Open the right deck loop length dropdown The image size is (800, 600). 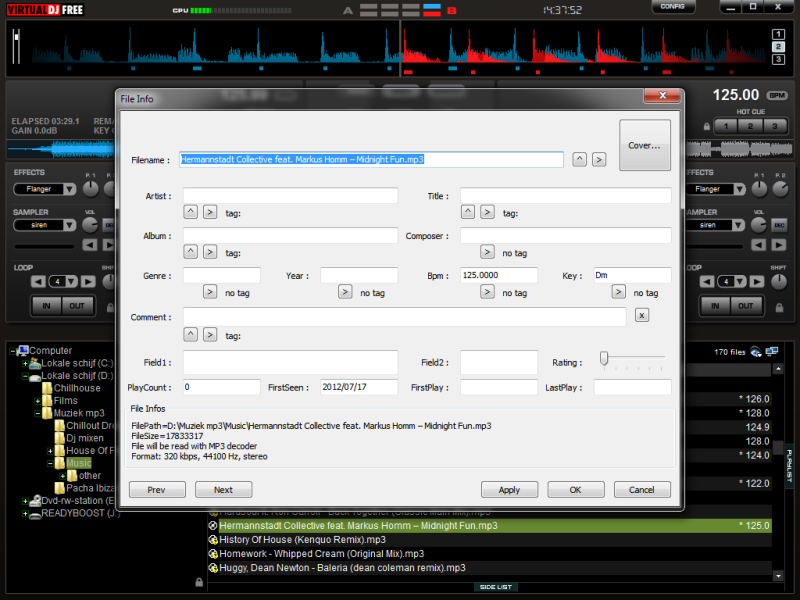[740, 282]
